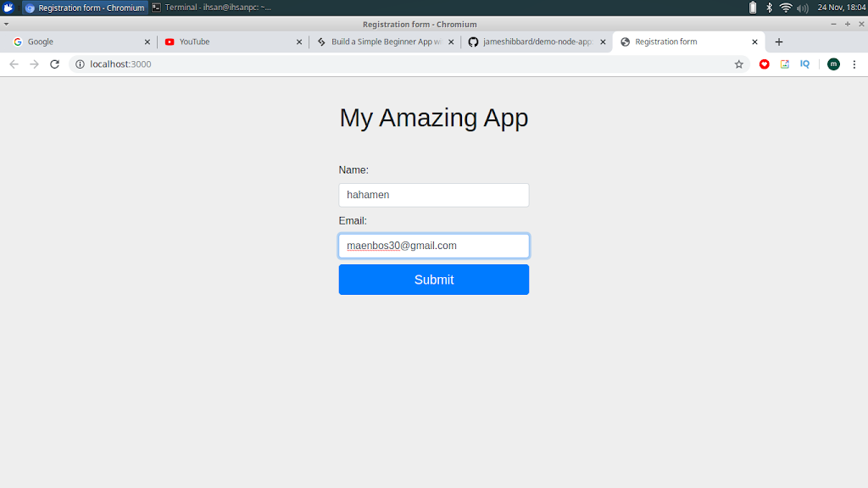The height and width of the screenshot is (488, 868).
Task: Switch to Terminal window in taskbar
Action: point(212,8)
